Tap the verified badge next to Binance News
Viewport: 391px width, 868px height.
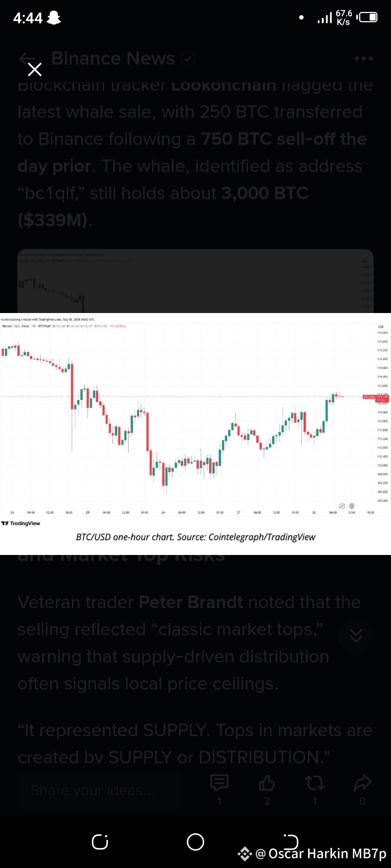pyautogui.click(x=188, y=59)
